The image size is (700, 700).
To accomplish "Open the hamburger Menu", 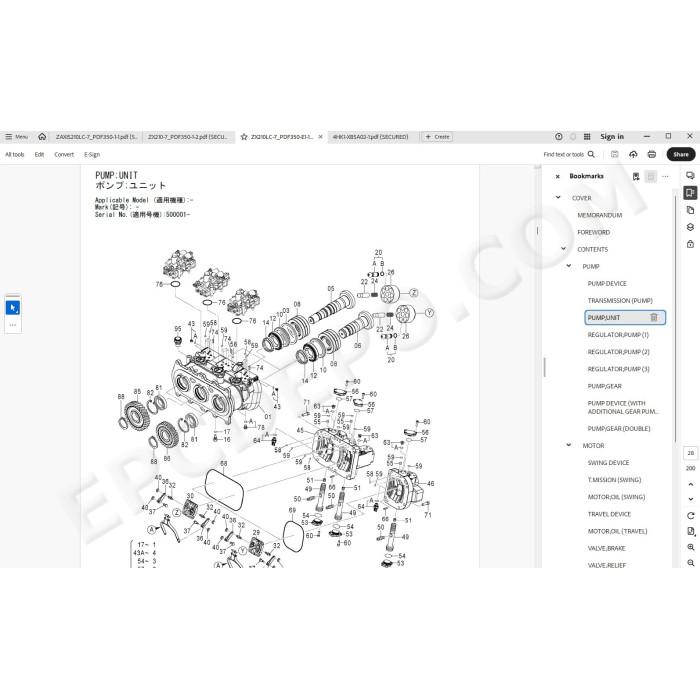I will pos(16,137).
